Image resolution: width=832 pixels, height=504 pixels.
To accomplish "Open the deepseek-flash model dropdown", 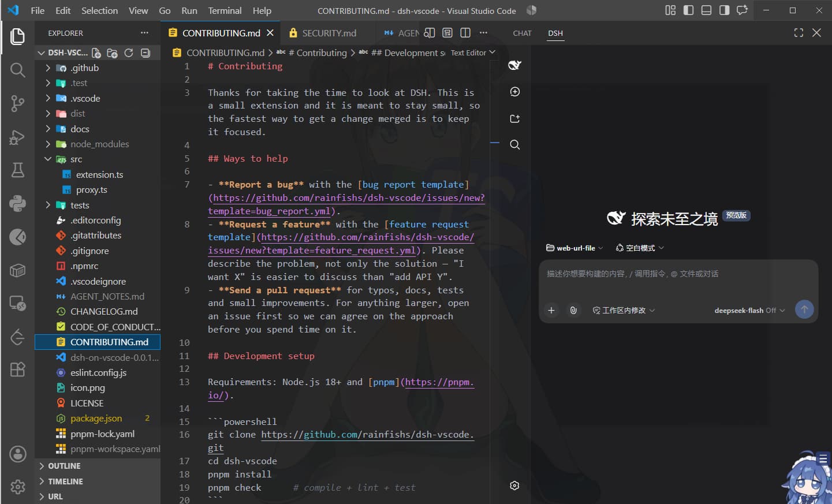I will pos(749,310).
